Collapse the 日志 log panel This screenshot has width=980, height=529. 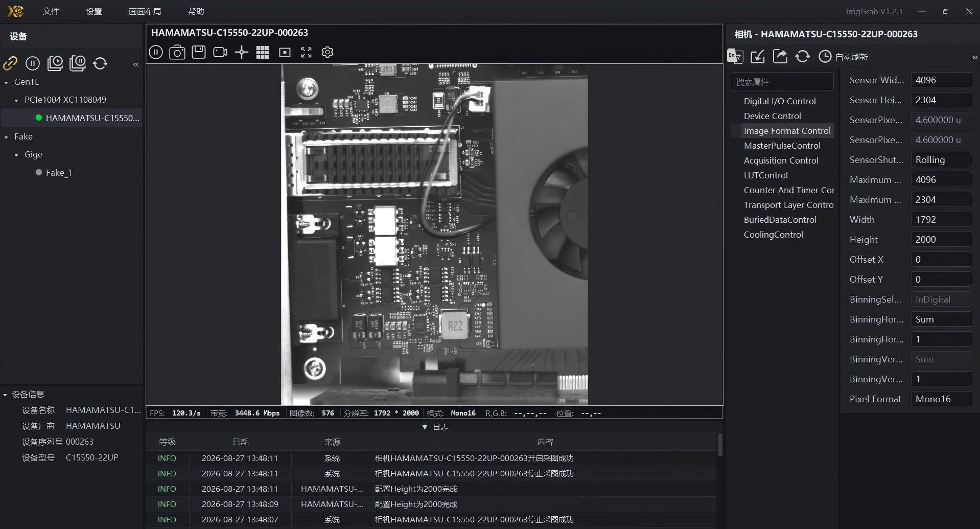425,427
